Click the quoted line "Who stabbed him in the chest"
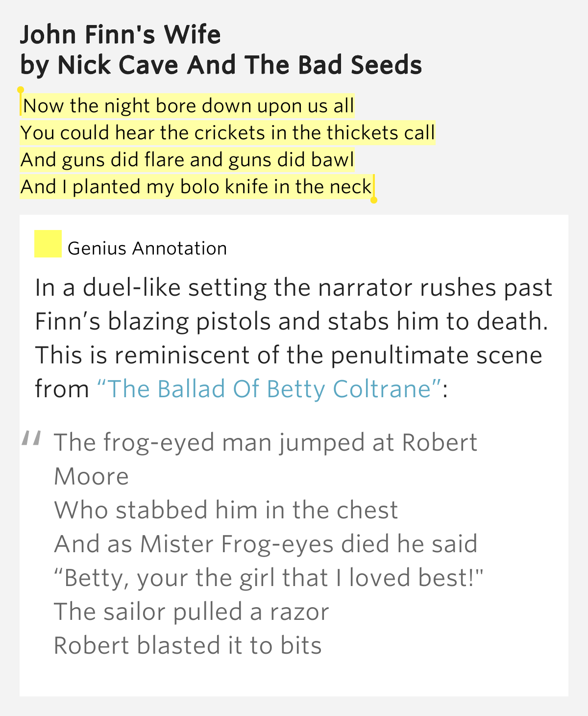Viewport: 588px width, 716px height. [226, 511]
